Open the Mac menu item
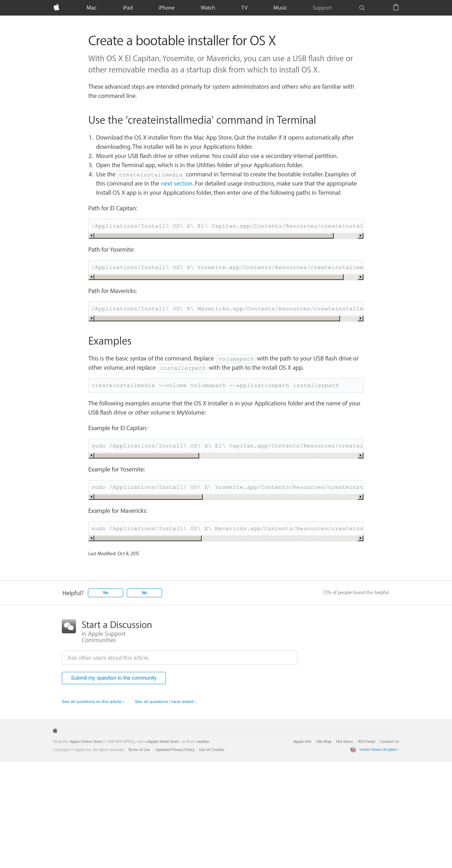This screenshot has height=868, width=452. click(x=91, y=8)
